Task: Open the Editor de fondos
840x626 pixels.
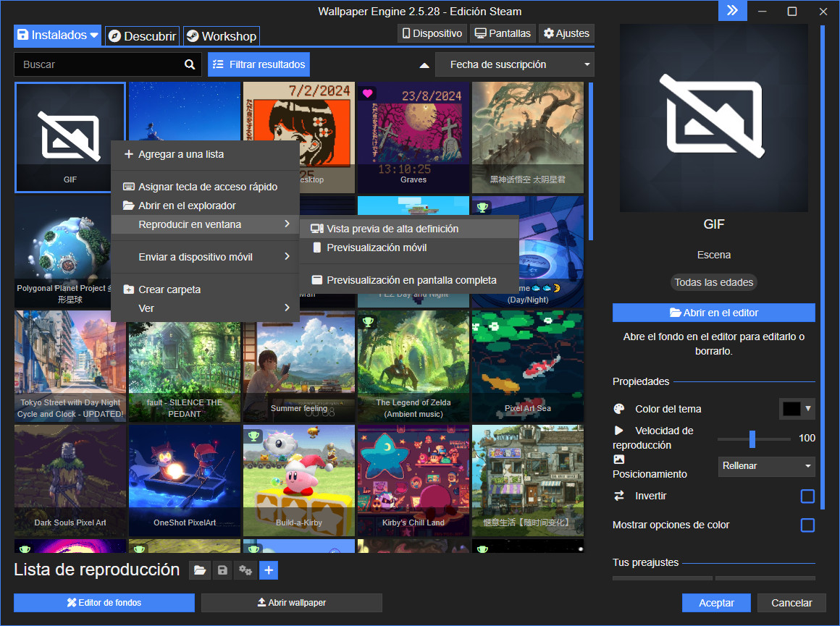Action: (x=104, y=603)
